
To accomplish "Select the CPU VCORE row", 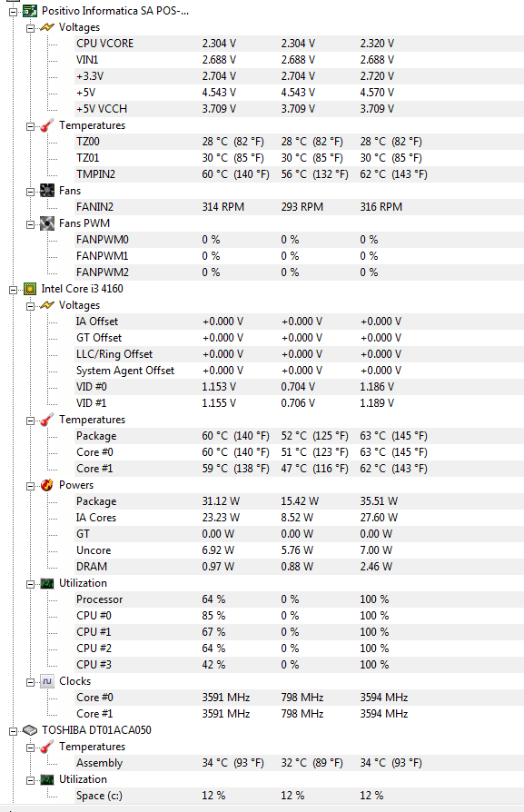I will coord(300,44).
